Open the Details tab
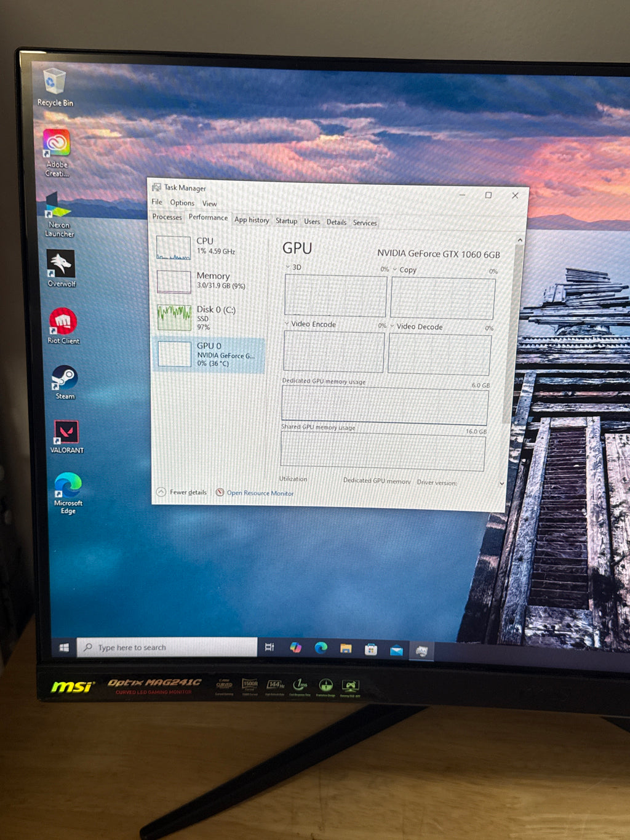The width and height of the screenshot is (630, 840). click(x=337, y=222)
